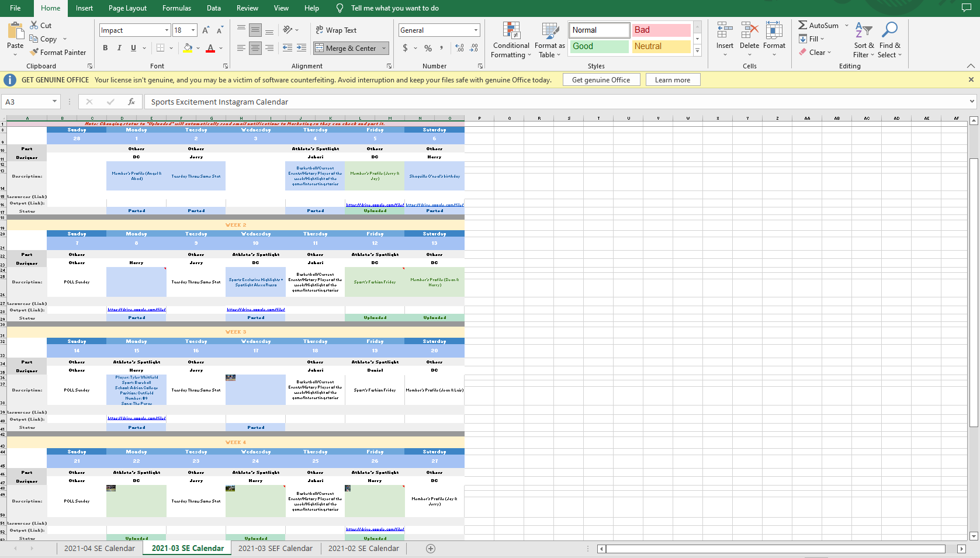Switch to the Page Layout tab
980x558 pixels.
[127, 8]
